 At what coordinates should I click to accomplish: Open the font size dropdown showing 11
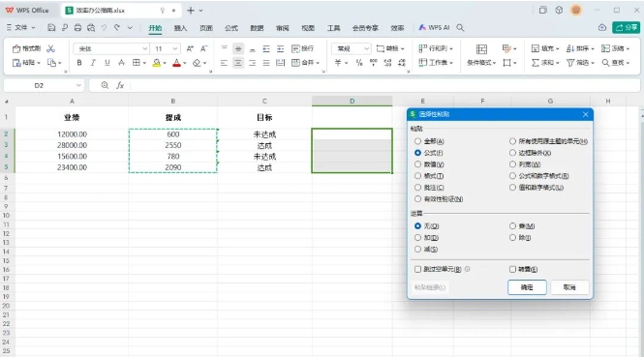coord(175,48)
